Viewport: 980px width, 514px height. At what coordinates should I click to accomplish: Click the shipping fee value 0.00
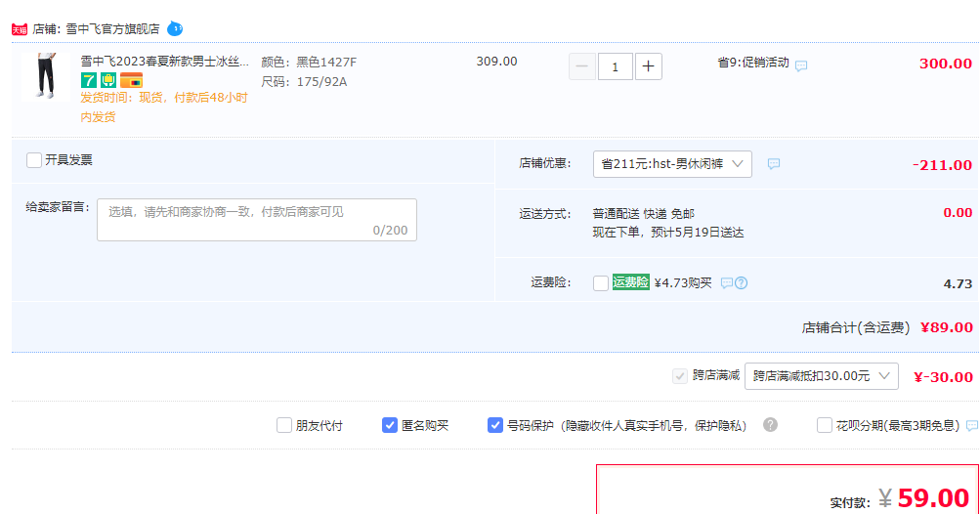pos(958,213)
